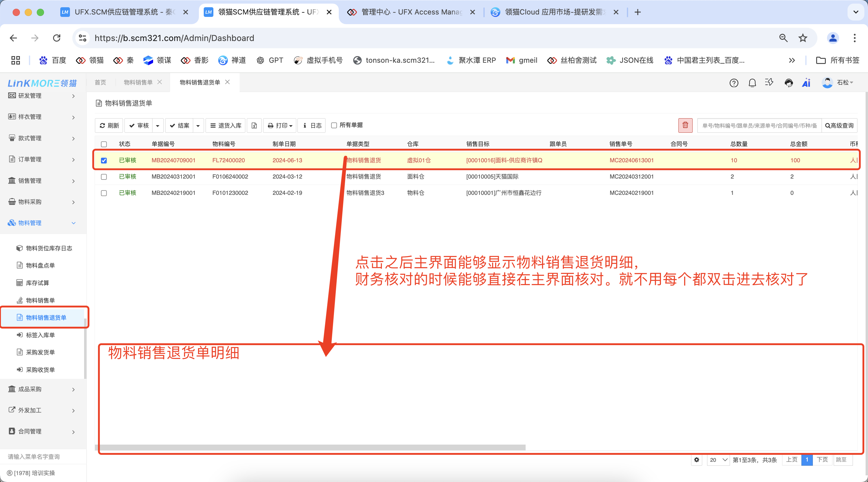Screen dimensions: 868x482
Task: Open notifications via the bell icon
Action: (752, 83)
